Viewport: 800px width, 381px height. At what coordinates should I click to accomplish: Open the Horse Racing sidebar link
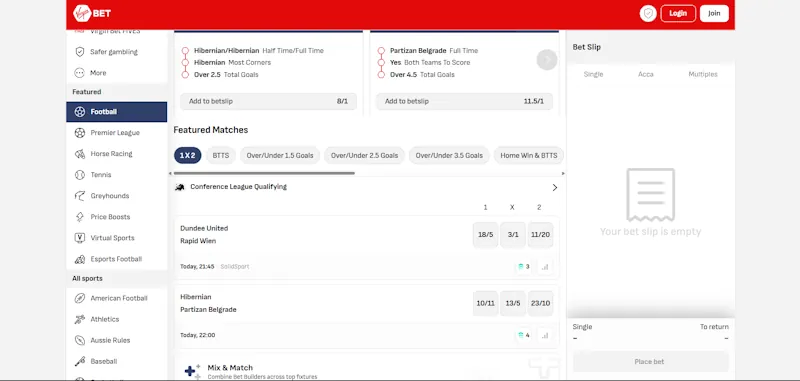pos(116,154)
